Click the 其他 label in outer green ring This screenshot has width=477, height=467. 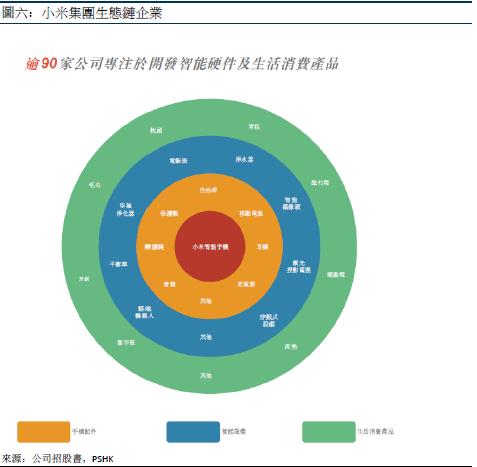click(206, 376)
